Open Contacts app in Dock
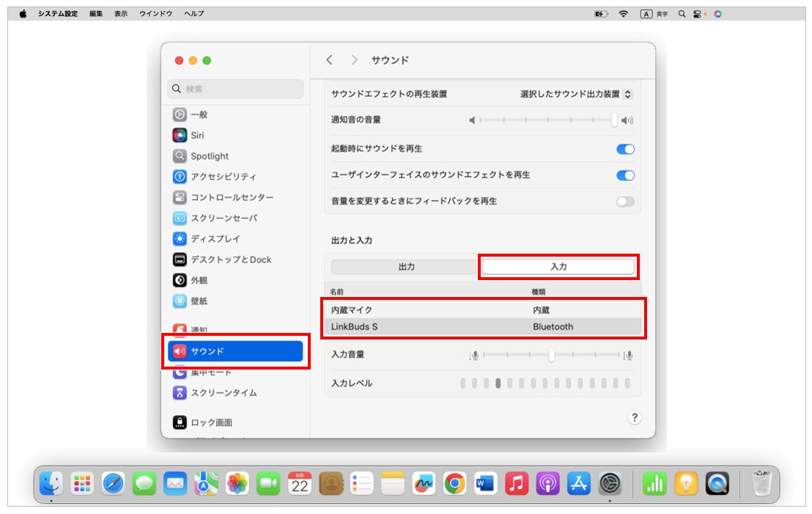This screenshot has height=514, width=812. (331, 484)
